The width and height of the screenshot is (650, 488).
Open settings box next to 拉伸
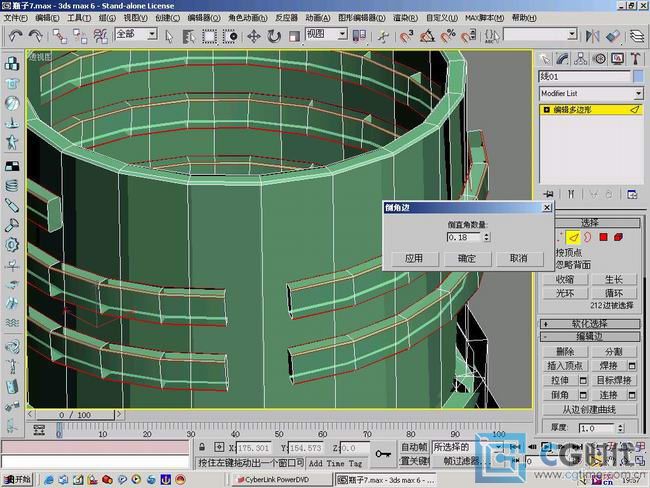click(583, 380)
